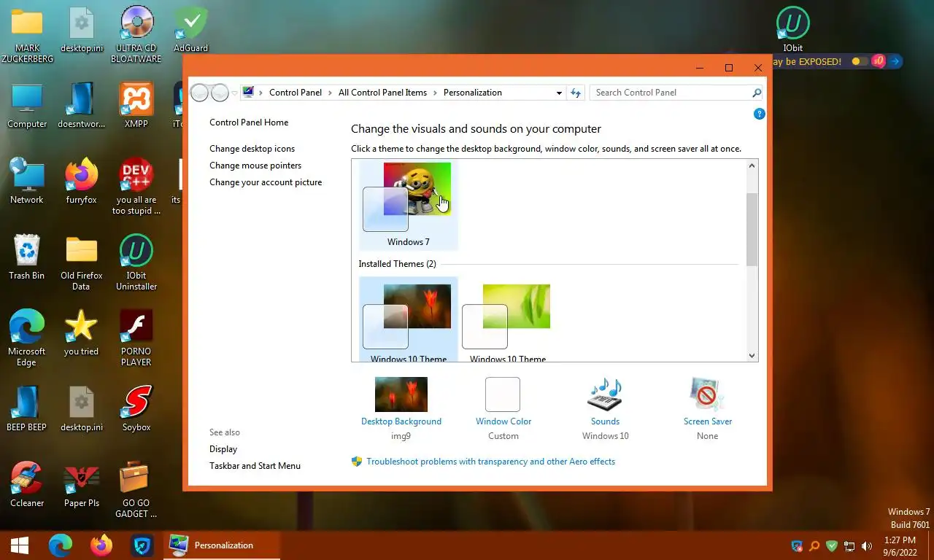Open Taskbar and Start Menu link
Screen dimensions: 934x560
(255, 466)
